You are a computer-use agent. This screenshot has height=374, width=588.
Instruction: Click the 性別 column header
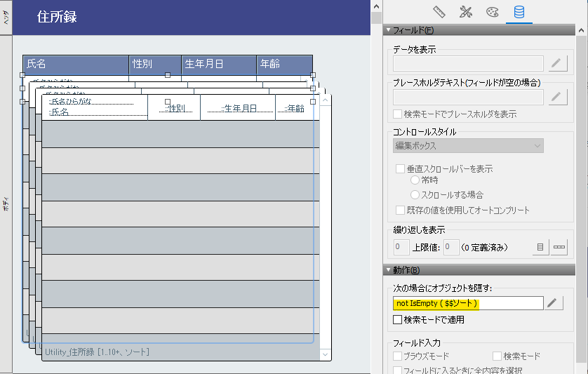(x=155, y=64)
